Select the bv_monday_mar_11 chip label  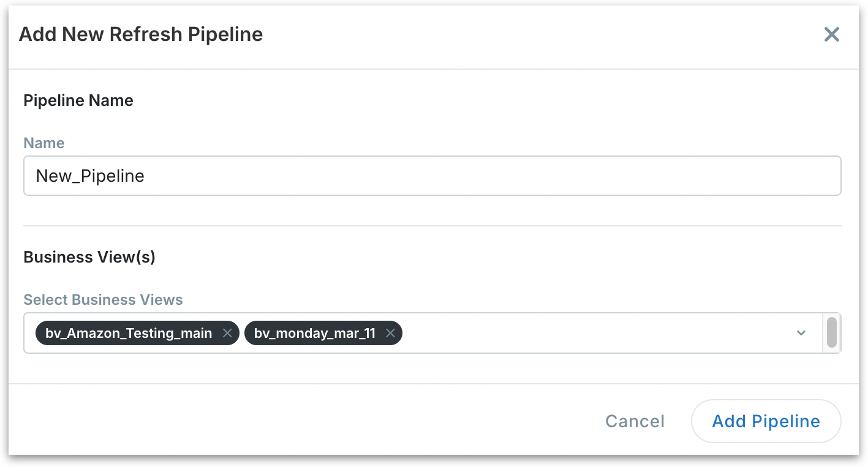click(314, 334)
